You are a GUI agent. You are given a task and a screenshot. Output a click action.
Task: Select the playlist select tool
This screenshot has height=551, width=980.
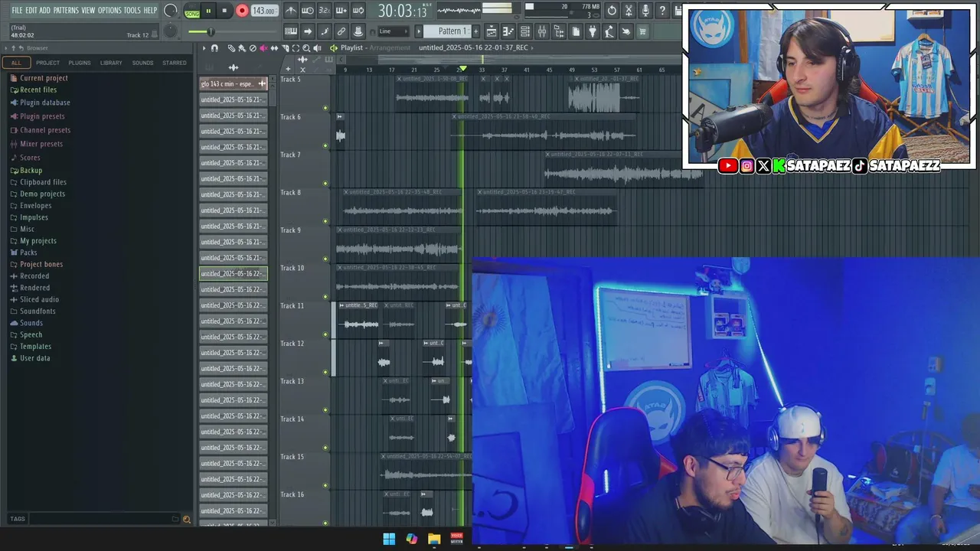[x=296, y=48]
